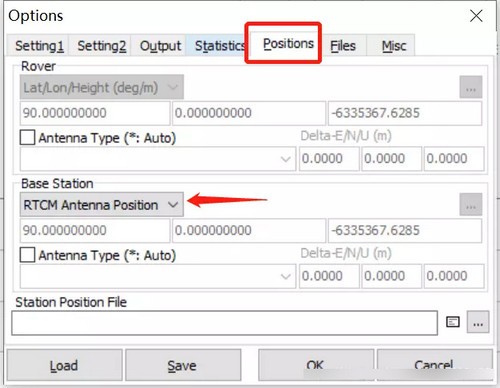Expand Base Station antenna type combo box
Screen dimensions: 500x388
[x=158, y=276]
